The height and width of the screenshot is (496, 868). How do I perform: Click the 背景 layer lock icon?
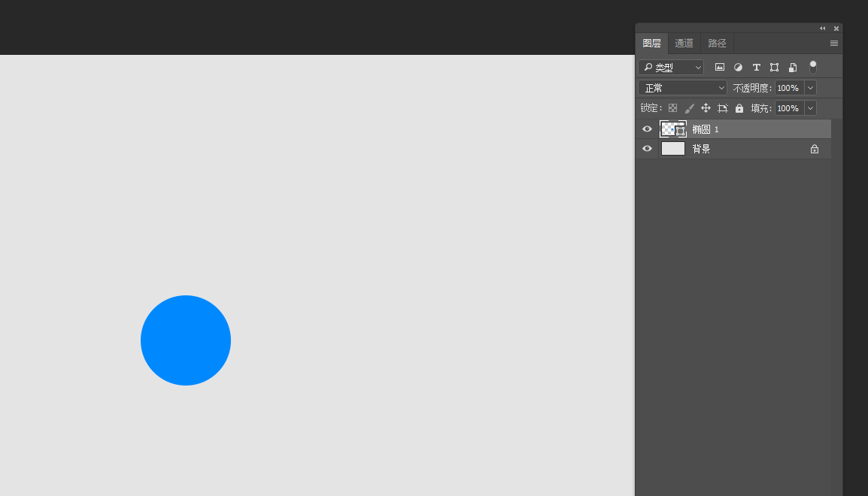click(x=815, y=149)
